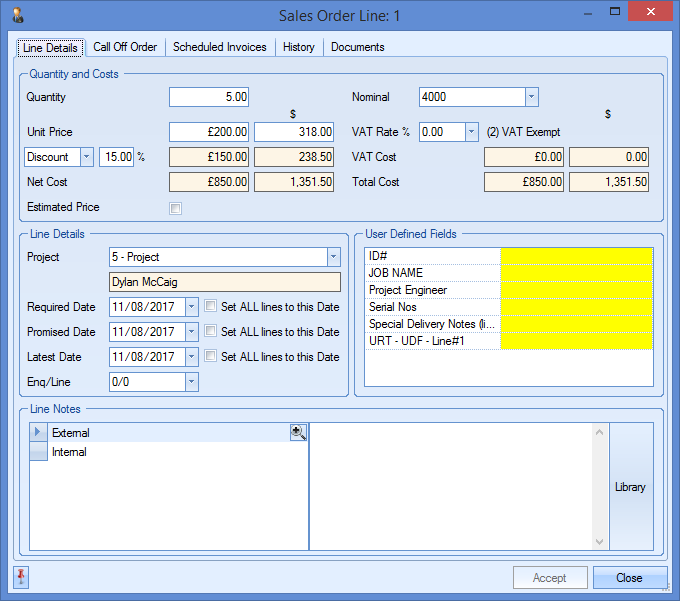The height and width of the screenshot is (601, 680).
Task: Open the Discount type dropdown
Action: (x=86, y=157)
